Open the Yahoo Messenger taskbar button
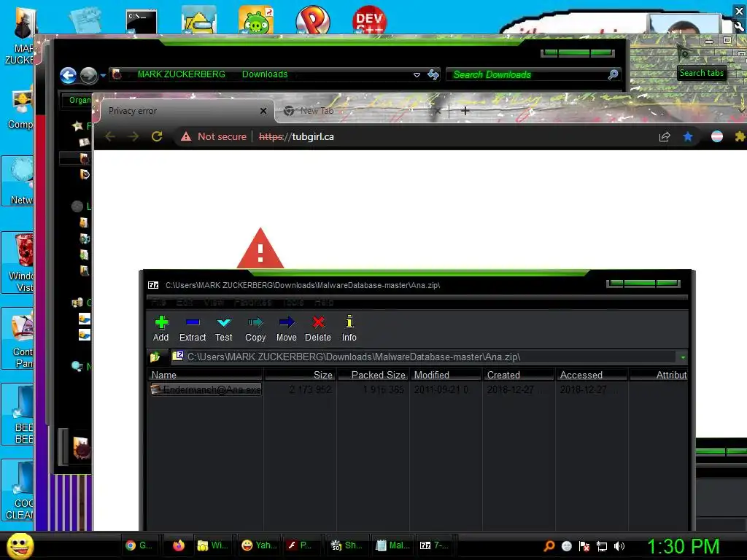 pos(259,545)
